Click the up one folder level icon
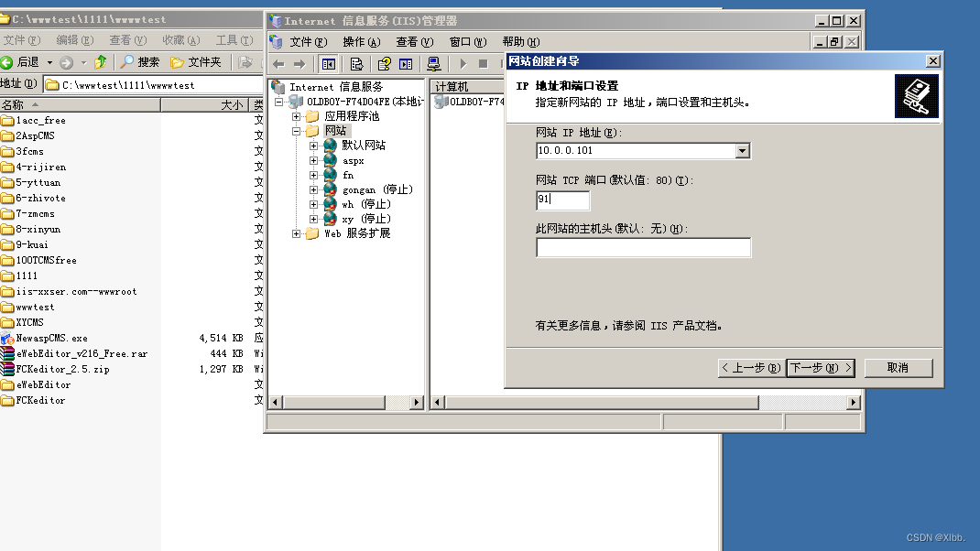This screenshot has height=551, width=980. (101, 62)
